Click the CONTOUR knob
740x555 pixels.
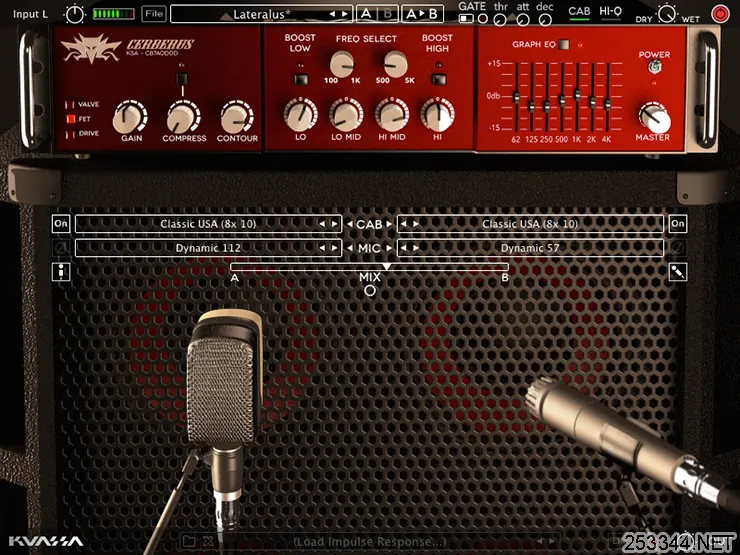236,118
